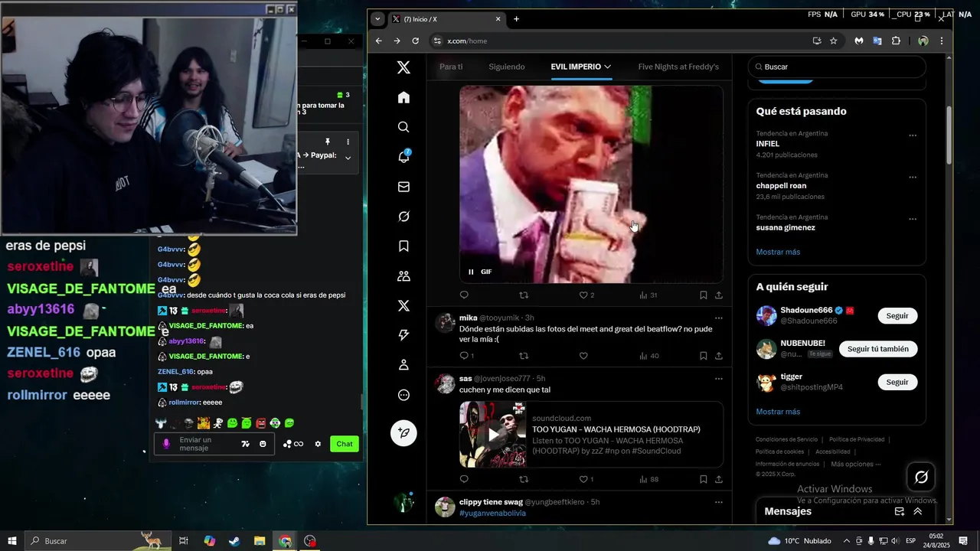Click Mostrar más under A quién seguir

click(778, 412)
